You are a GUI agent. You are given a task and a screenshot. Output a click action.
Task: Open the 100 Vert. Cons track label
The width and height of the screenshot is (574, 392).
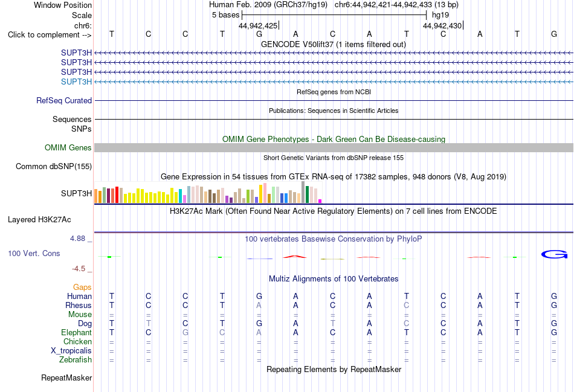coord(34,253)
